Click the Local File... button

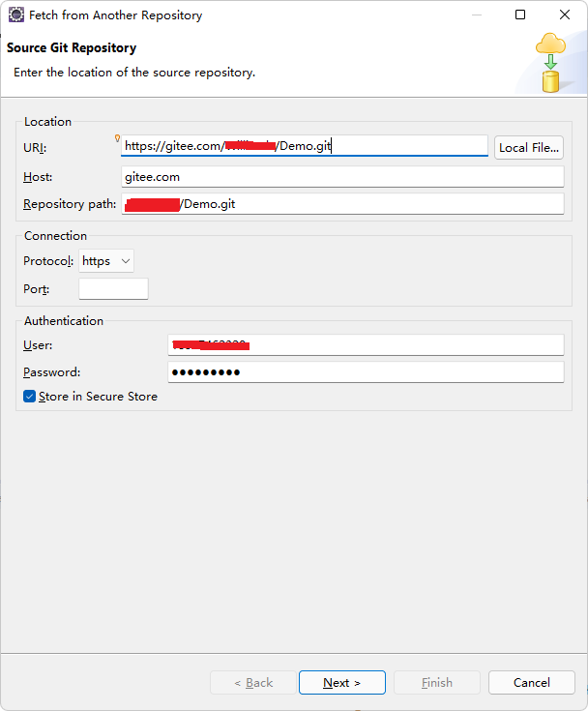(529, 147)
